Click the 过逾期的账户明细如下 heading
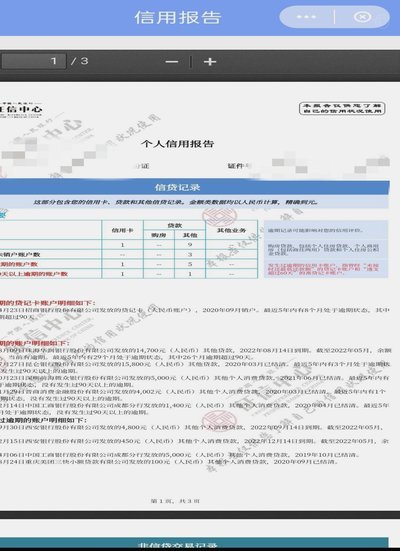Screen dimensions: 400x551 (44, 420)
